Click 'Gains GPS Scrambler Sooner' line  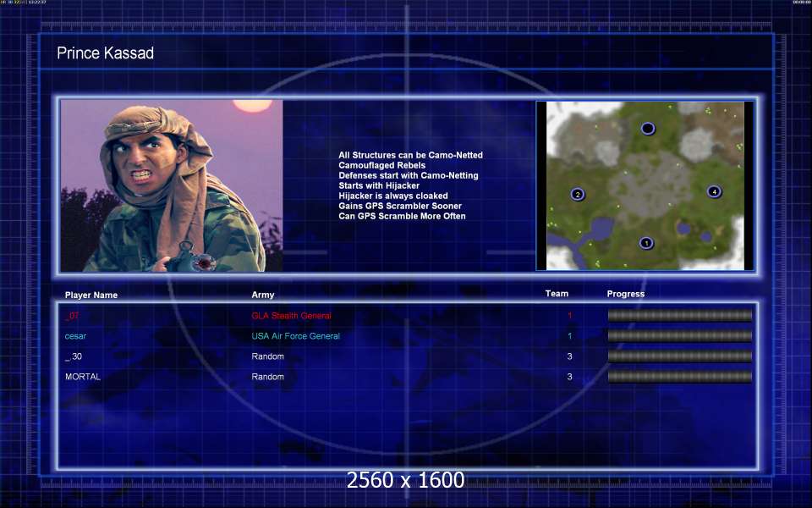pos(400,206)
